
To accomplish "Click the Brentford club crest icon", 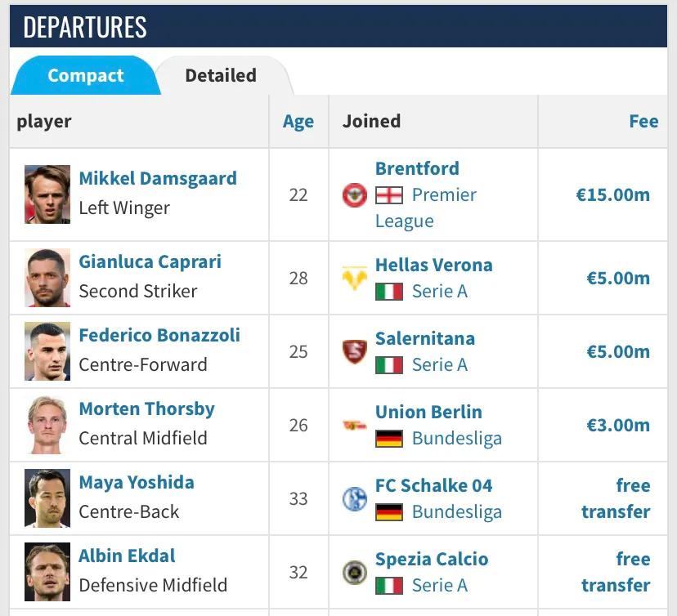I will [x=354, y=195].
